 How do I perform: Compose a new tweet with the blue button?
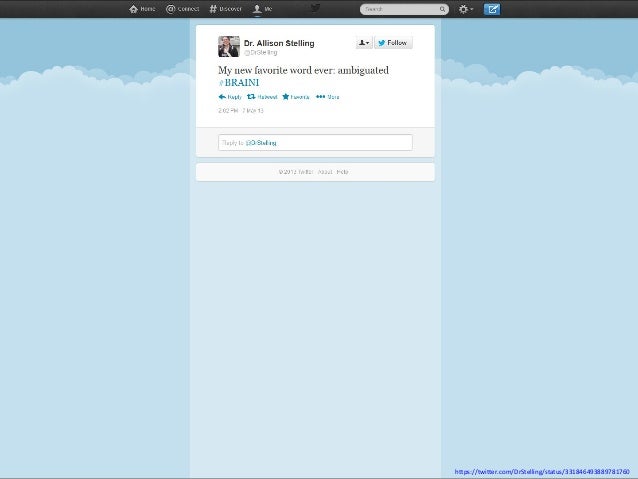click(x=492, y=9)
